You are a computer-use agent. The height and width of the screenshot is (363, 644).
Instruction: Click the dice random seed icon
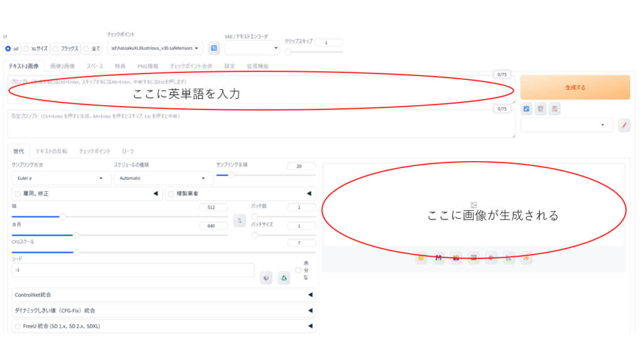267,277
